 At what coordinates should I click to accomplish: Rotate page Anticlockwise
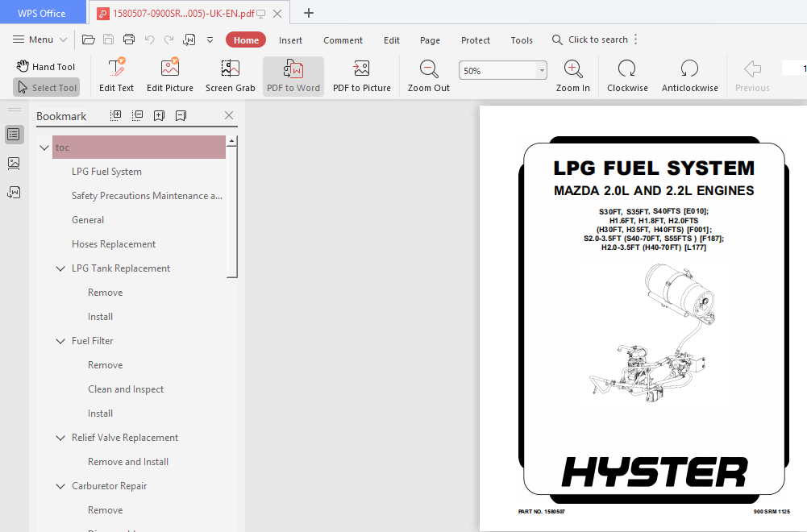pyautogui.click(x=689, y=76)
